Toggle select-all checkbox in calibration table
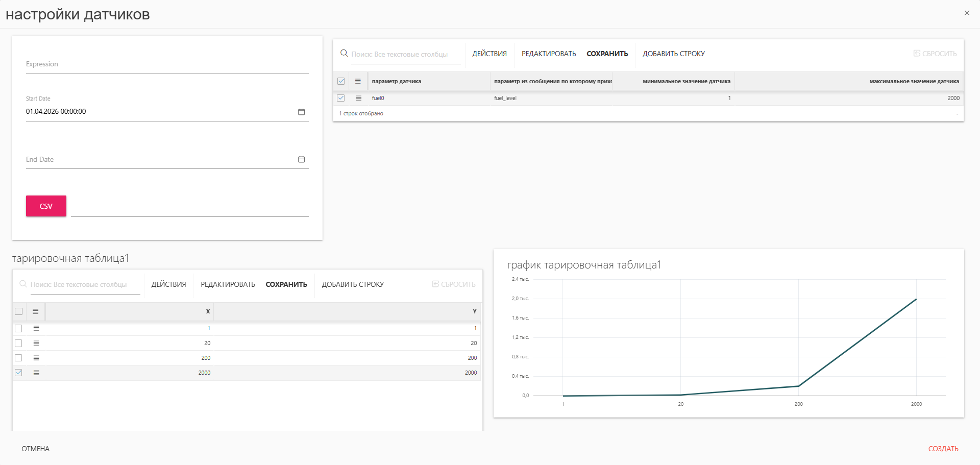 [19, 311]
